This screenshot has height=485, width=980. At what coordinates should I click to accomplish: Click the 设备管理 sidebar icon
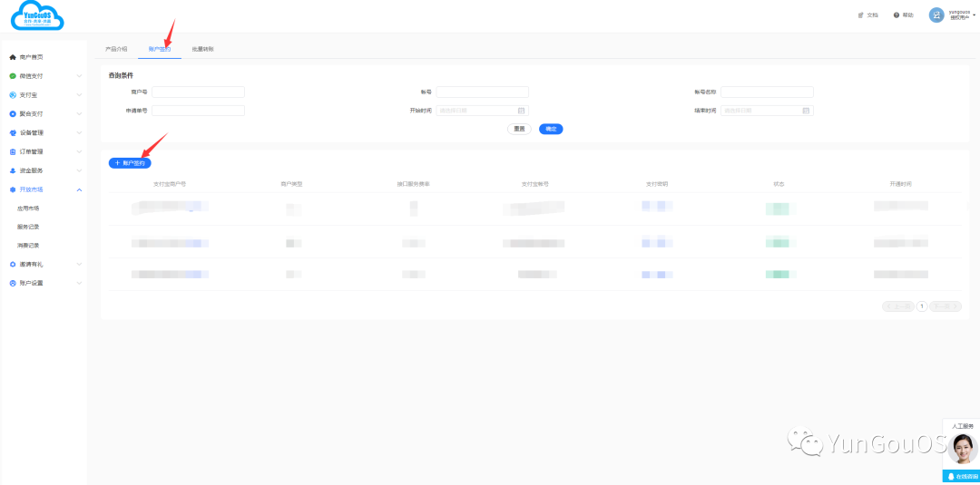(x=13, y=133)
